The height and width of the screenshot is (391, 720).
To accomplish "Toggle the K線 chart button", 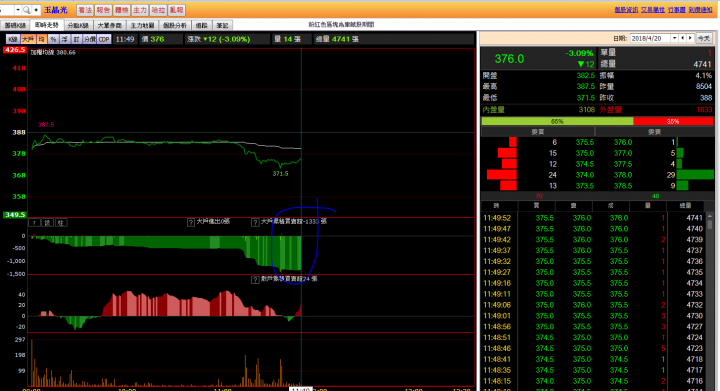I will [12, 39].
